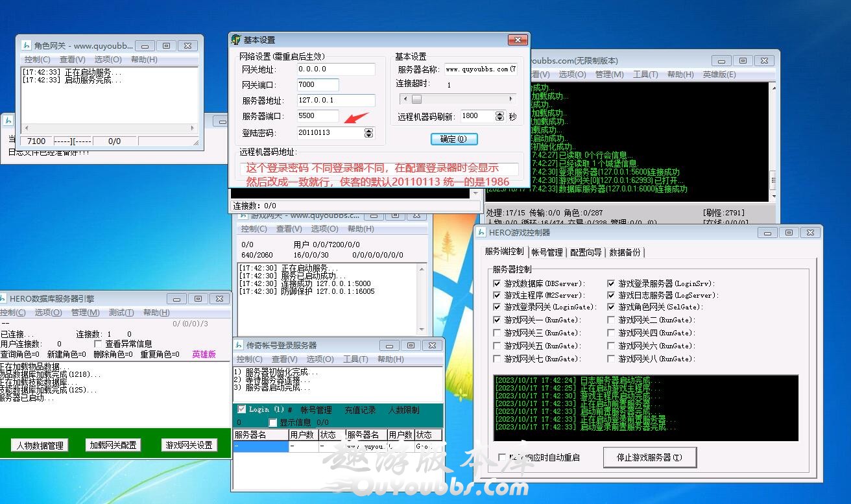Click the 英雄版 label in database engine
The height and width of the screenshot is (504, 851).
click(x=204, y=355)
